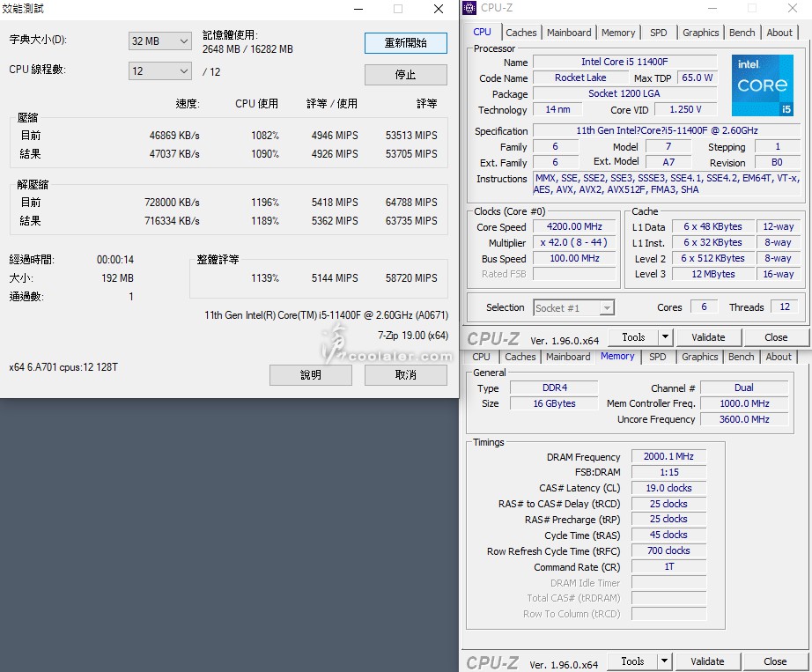The width and height of the screenshot is (812, 672).
Task: Select the CPU tab in upper CPU-Z
Action: [482, 32]
